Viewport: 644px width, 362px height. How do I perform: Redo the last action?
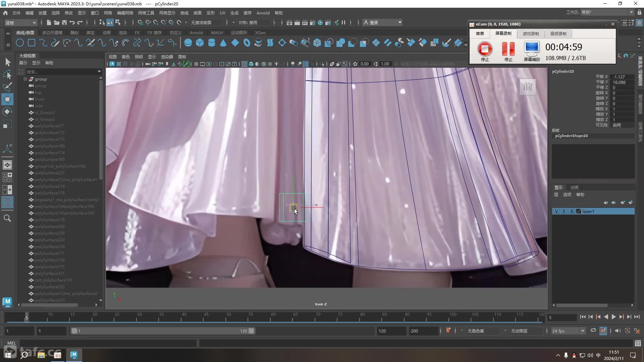(80, 22)
